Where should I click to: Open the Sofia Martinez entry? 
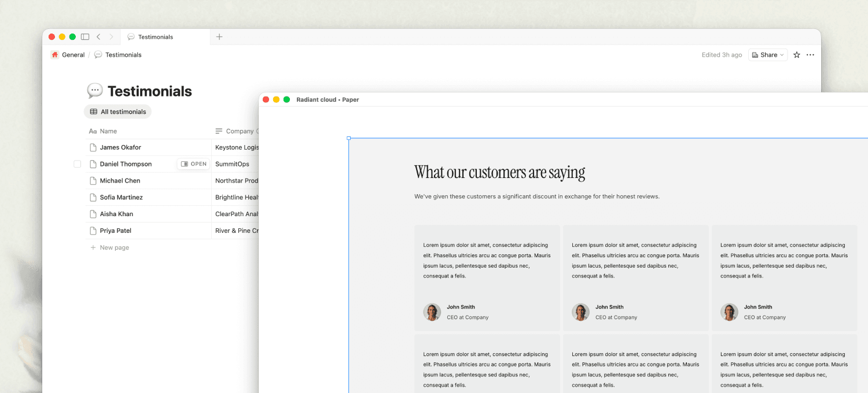pos(121,198)
